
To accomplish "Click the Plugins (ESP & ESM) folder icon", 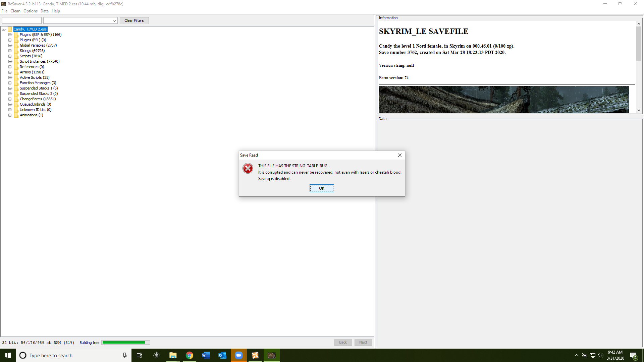I will tap(16, 35).
